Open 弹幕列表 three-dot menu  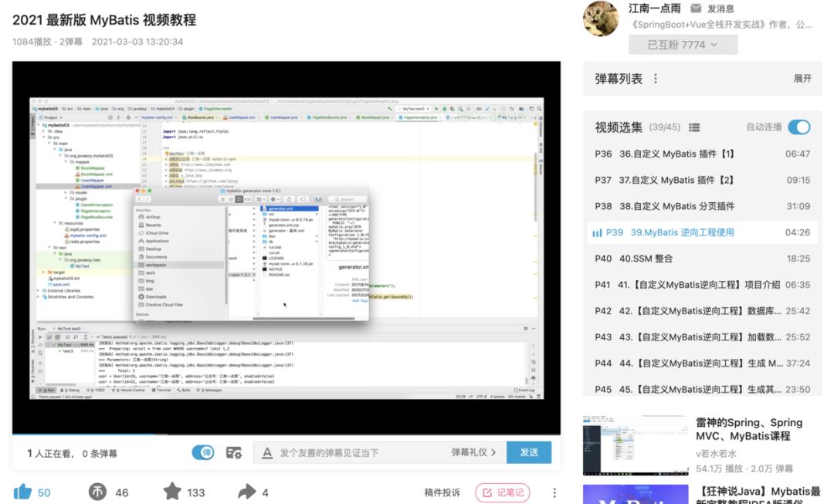click(x=656, y=79)
